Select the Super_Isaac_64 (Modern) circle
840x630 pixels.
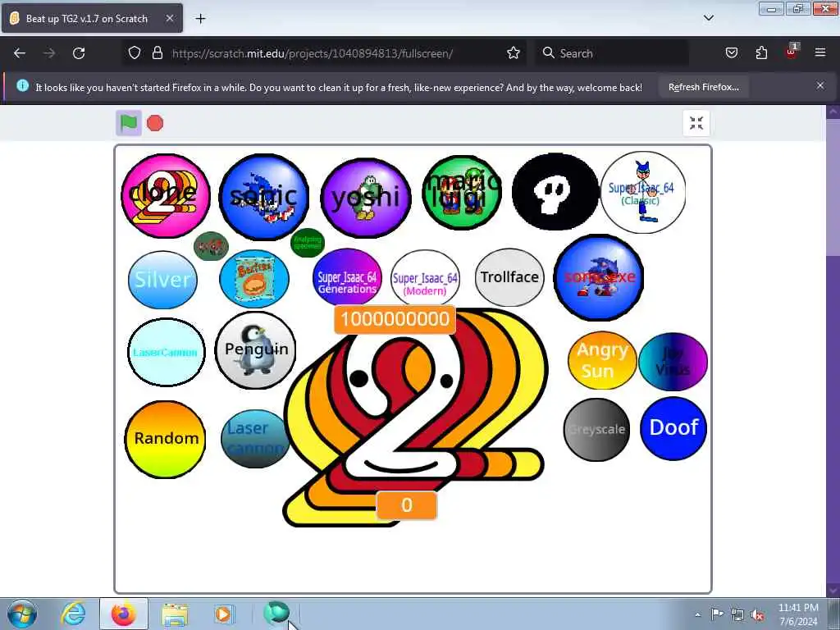tap(425, 279)
